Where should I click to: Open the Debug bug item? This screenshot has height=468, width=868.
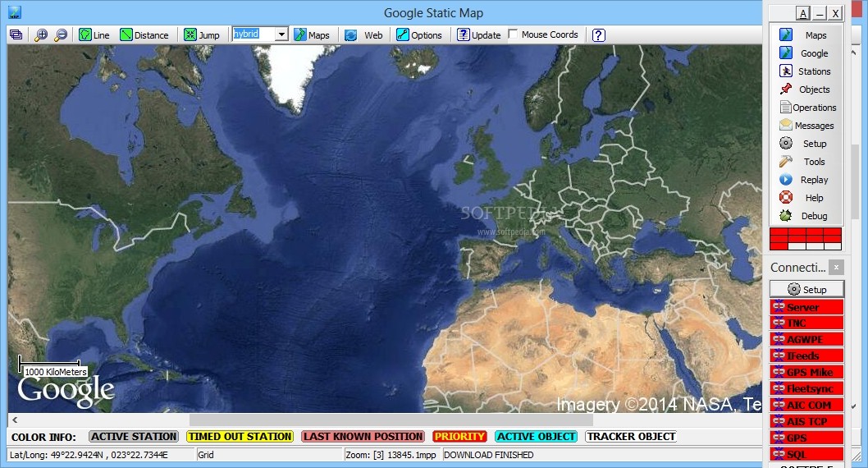click(x=806, y=216)
